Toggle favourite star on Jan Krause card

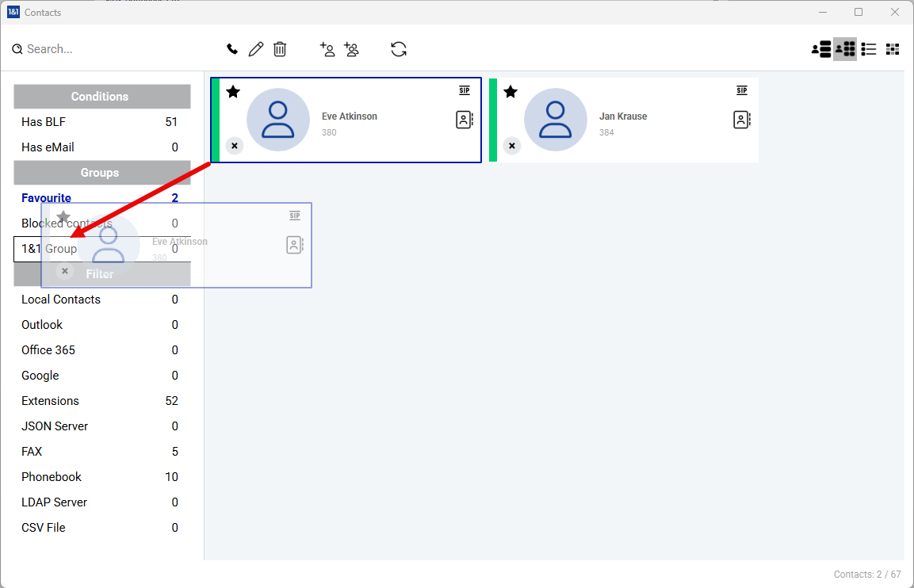(511, 92)
